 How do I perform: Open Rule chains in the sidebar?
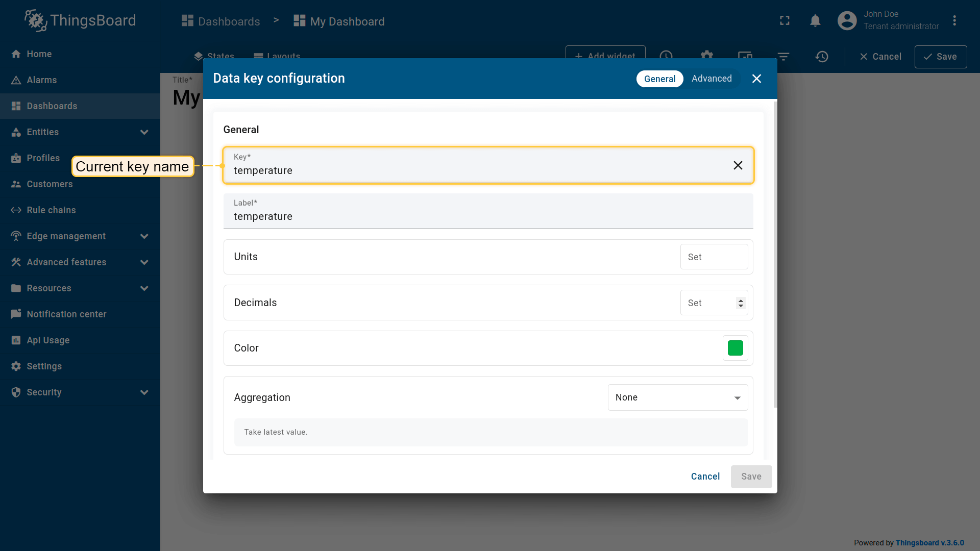pyautogui.click(x=51, y=210)
